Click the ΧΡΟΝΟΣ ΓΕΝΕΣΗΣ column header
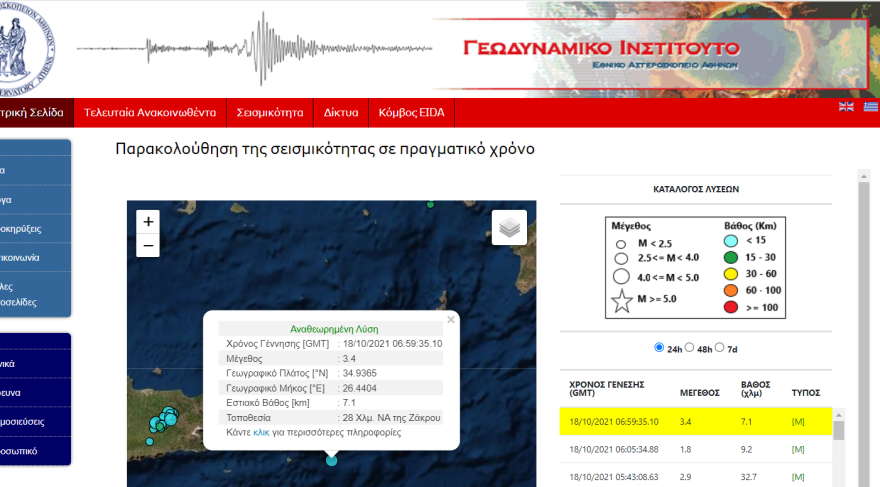Screen dimensions: 880x487 pyautogui.click(x=607, y=389)
